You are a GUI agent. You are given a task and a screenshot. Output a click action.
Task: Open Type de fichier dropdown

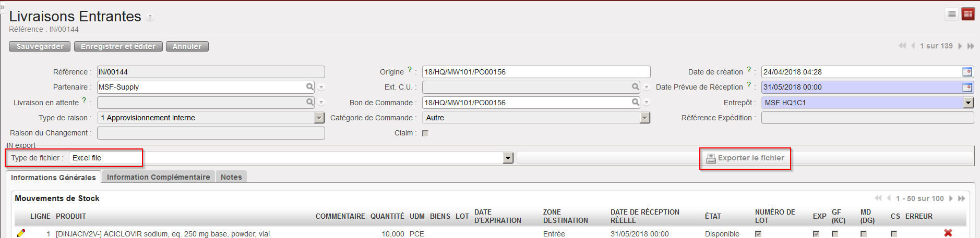click(508, 158)
